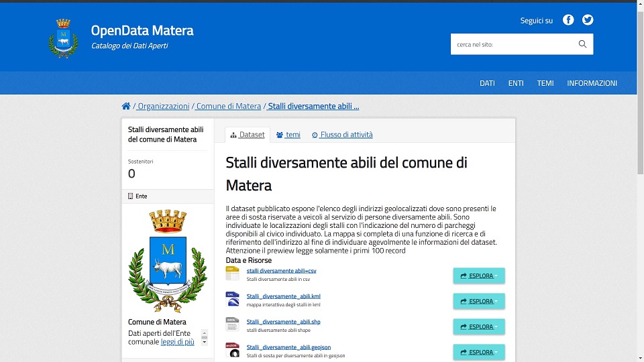The width and height of the screenshot is (644, 362).
Task: Click the CSV file type icon
Action: click(233, 274)
